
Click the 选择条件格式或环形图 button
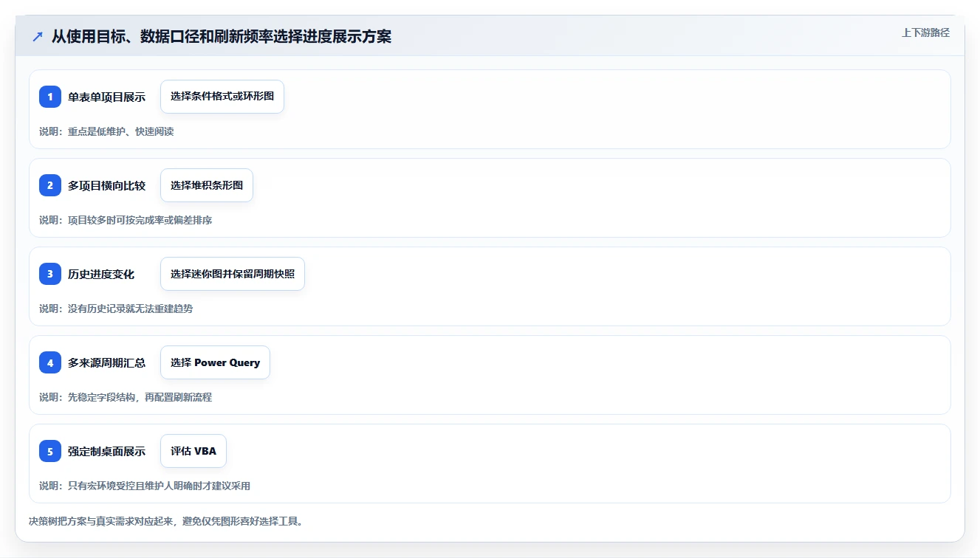pyautogui.click(x=222, y=97)
